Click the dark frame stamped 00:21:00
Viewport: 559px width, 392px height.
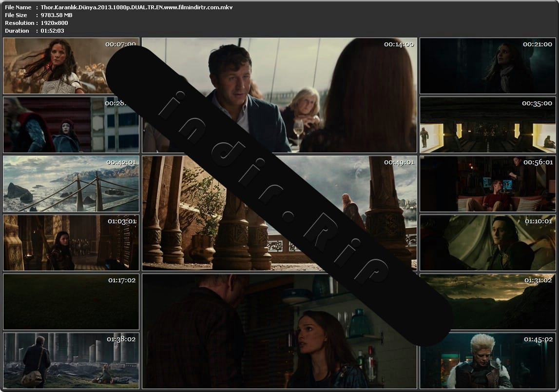click(488, 66)
